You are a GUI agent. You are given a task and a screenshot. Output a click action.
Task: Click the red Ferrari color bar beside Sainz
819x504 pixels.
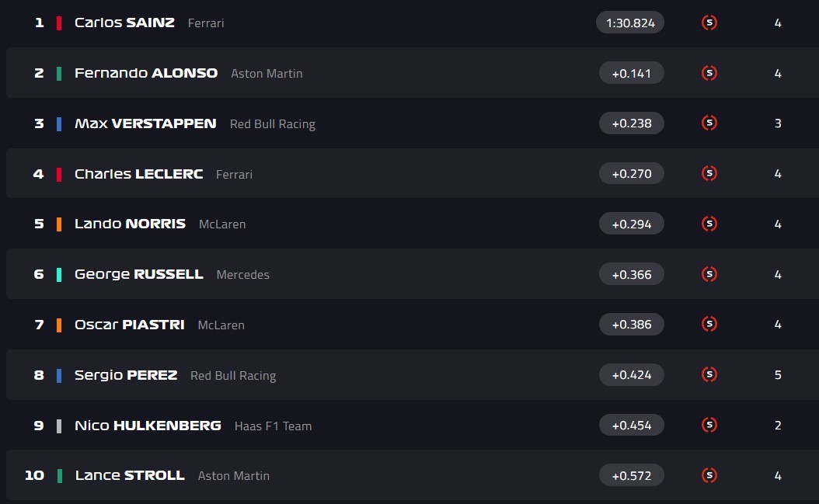pos(59,23)
